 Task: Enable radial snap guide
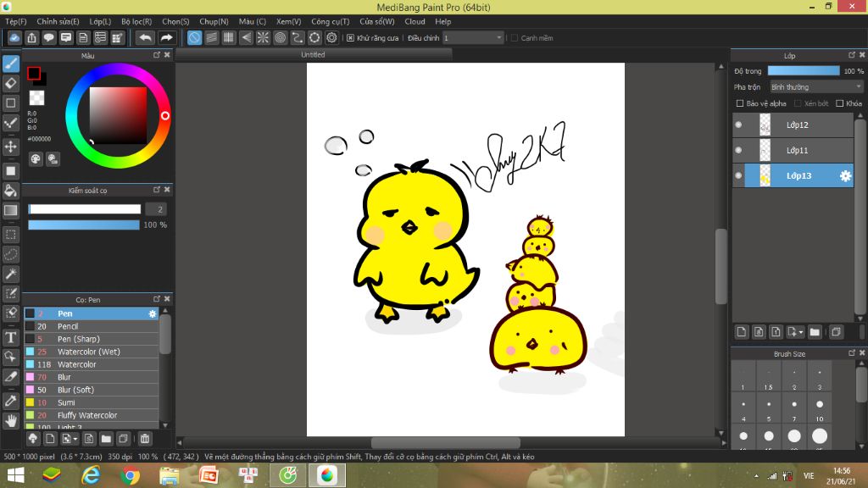click(x=263, y=37)
